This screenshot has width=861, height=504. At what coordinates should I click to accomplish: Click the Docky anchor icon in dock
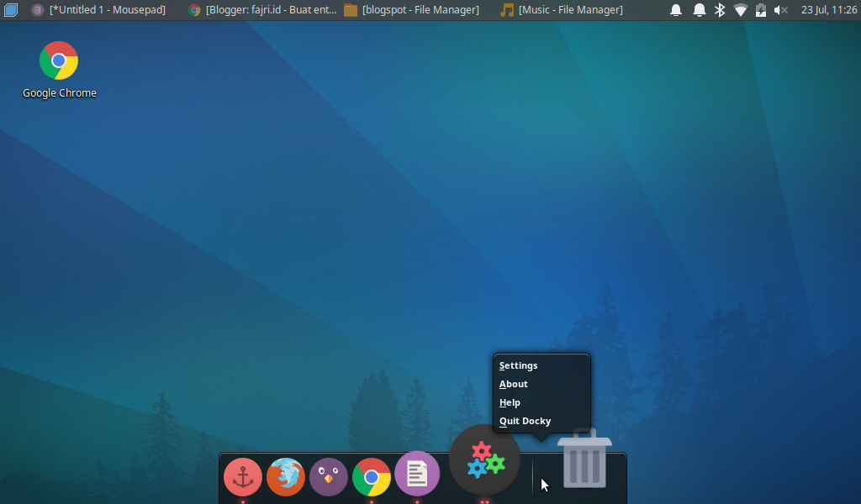[243, 476]
